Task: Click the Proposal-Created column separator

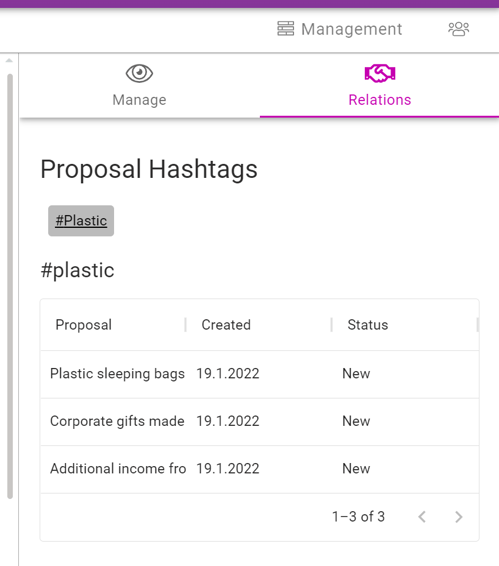Action: click(186, 325)
